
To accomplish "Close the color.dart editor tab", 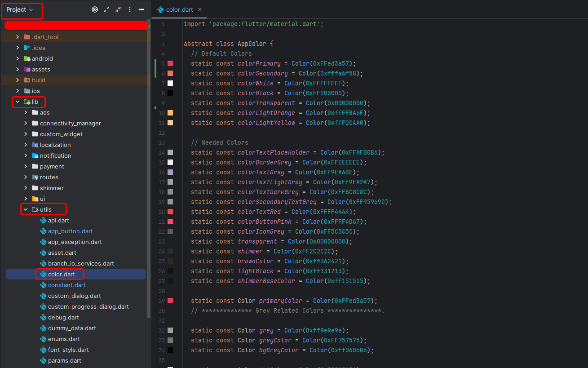I will tap(200, 9).
